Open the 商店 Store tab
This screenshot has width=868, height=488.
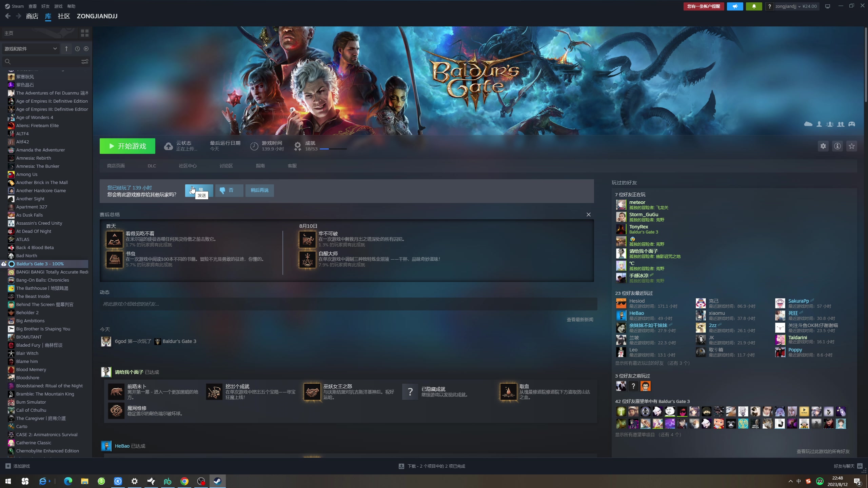[x=32, y=16]
